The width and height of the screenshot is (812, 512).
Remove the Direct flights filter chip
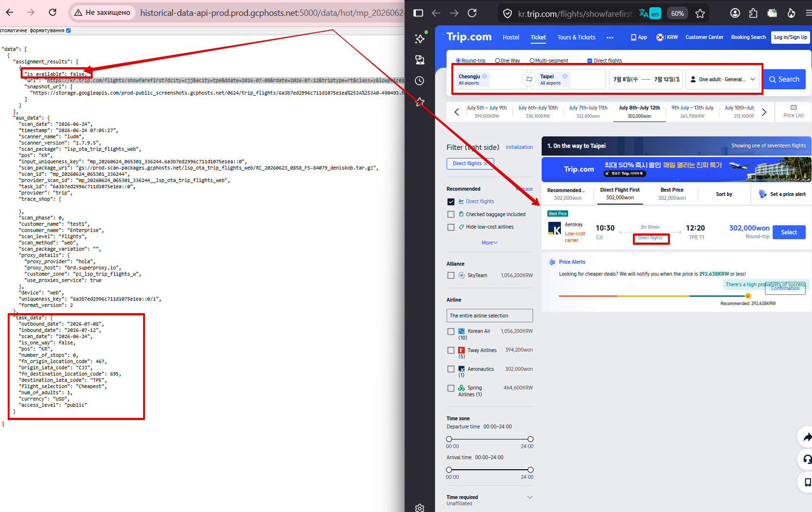pos(486,163)
